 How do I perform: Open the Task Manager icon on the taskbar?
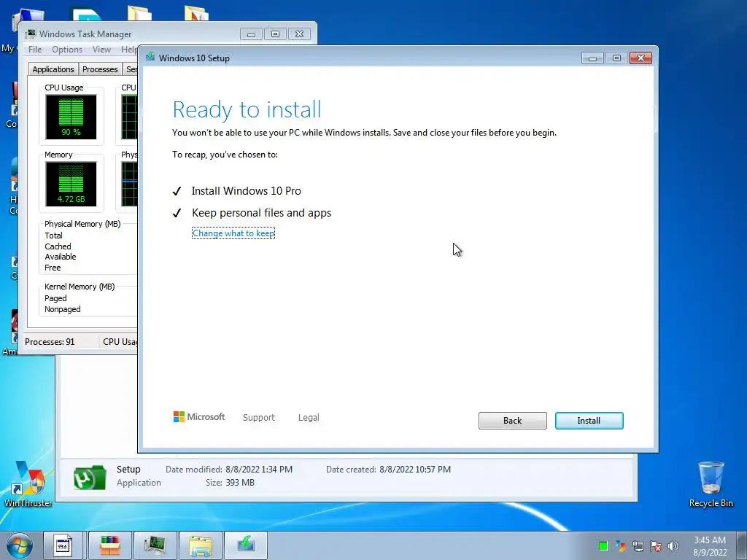[155, 545]
